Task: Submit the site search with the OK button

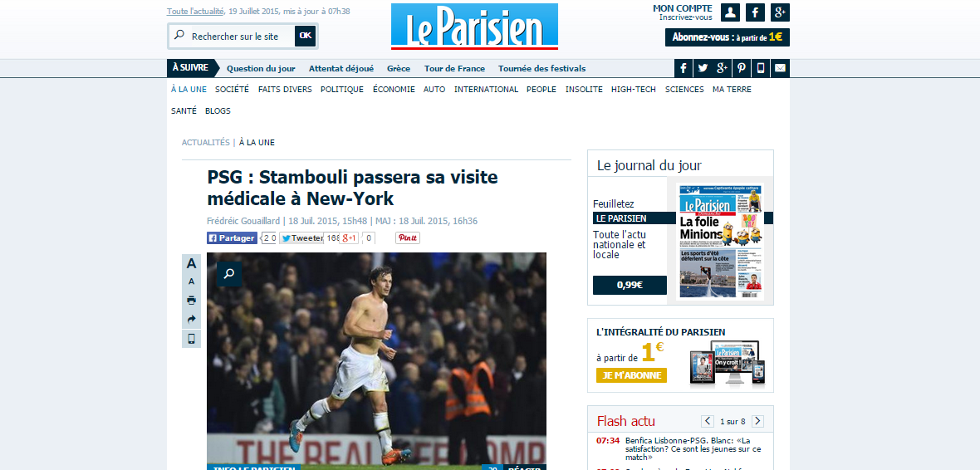Action: pyautogui.click(x=305, y=36)
